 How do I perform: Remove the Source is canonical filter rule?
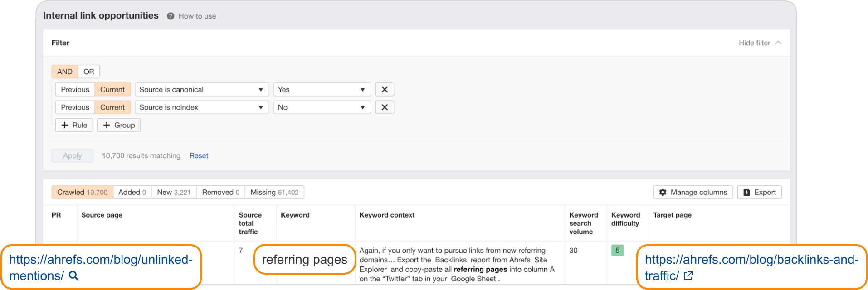click(x=384, y=90)
